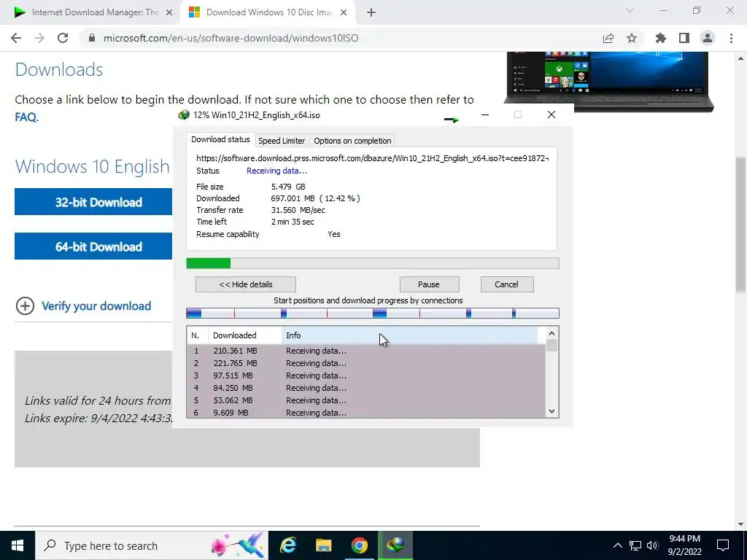Reload the Microsoft download page

click(63, 38)
